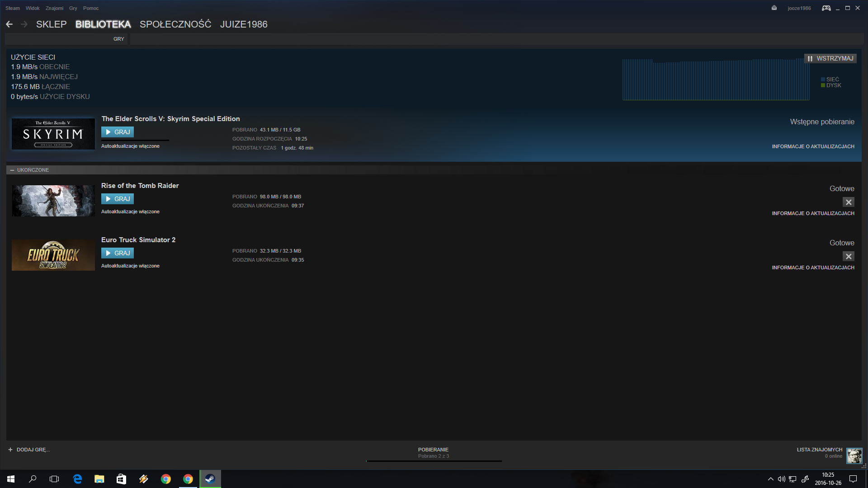Screen dimensions: 868x488
Task: Switch to the active Chrome window
Action: 188,479
